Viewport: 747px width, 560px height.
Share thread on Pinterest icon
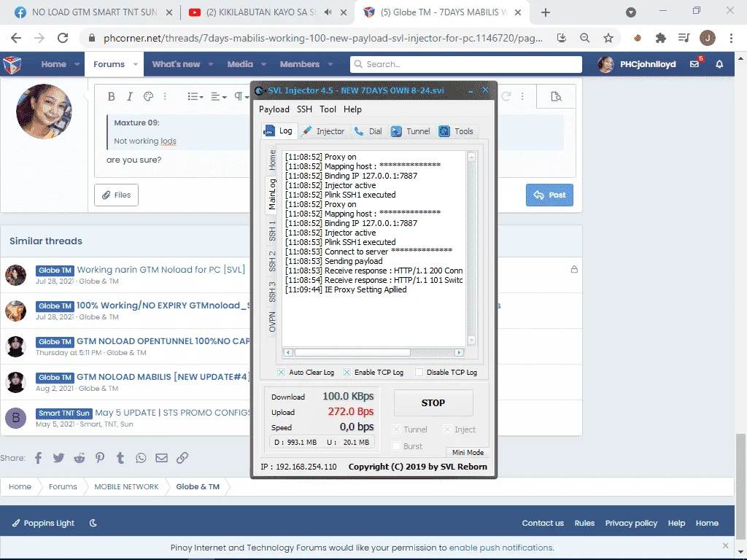(x=99, y=458)
